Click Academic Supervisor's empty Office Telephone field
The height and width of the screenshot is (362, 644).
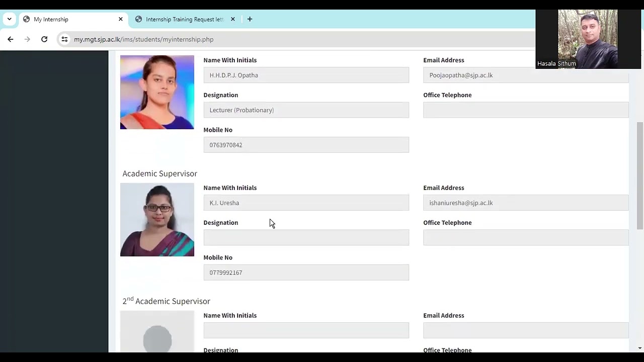(x=526, y=238)
